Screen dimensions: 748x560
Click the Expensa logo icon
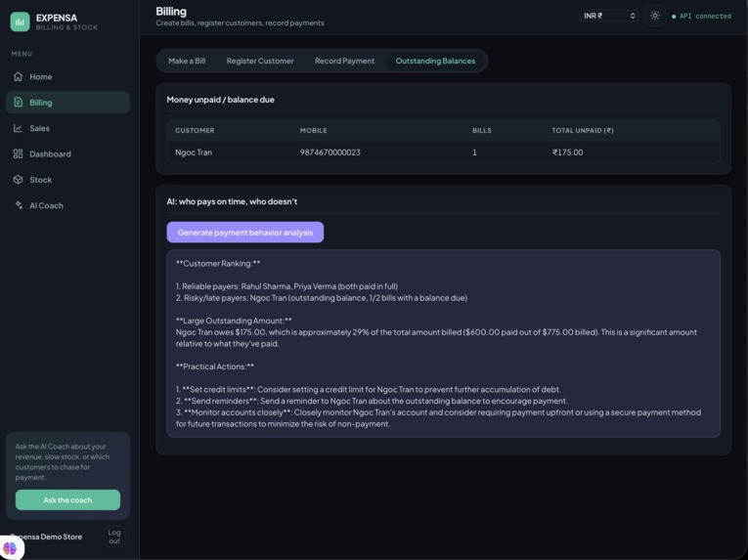[20, 22]
